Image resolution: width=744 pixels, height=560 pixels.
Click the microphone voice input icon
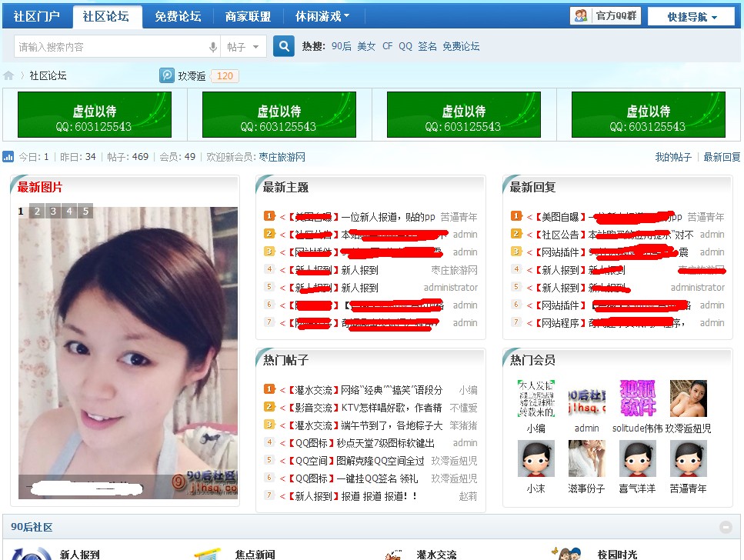(213, 47)
